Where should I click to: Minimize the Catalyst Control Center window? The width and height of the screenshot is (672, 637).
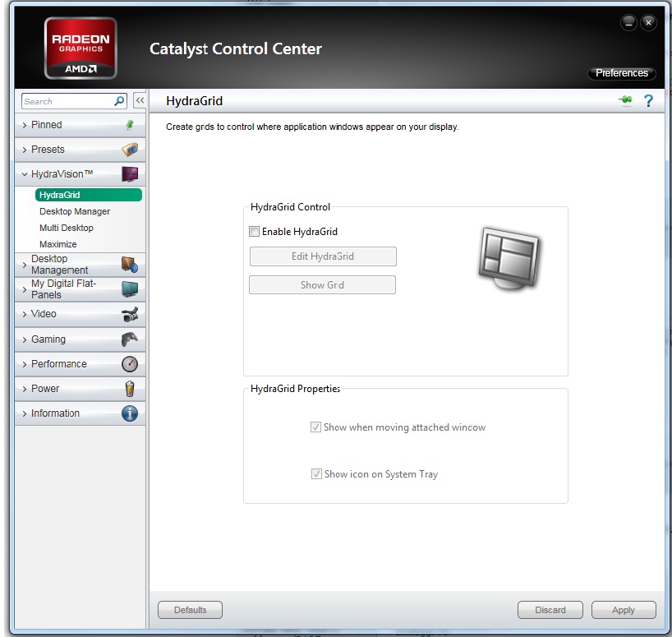tap(628, 22)
